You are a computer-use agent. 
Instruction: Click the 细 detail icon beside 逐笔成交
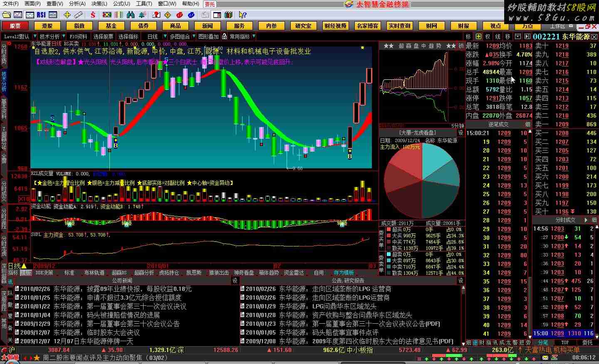(527, 124)
